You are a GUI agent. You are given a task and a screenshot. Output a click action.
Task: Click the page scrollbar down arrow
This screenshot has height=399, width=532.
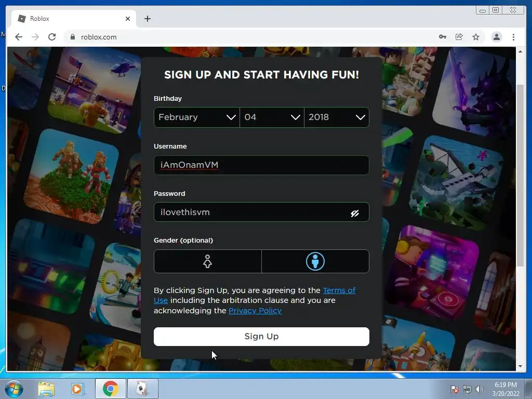pos(520,366)
